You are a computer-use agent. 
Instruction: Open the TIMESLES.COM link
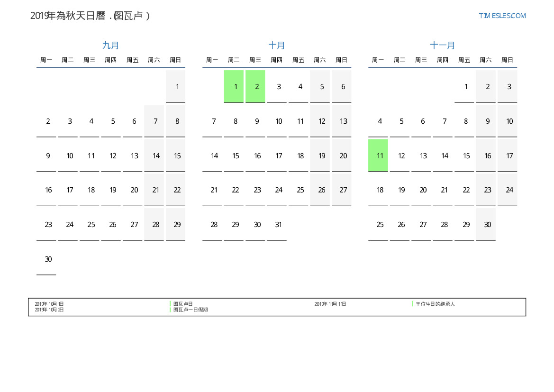pos(502,16)
